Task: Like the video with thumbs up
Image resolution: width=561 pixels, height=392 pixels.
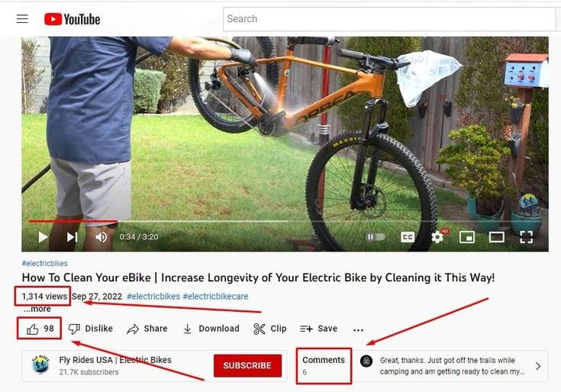Action: (x=40, y=329)
